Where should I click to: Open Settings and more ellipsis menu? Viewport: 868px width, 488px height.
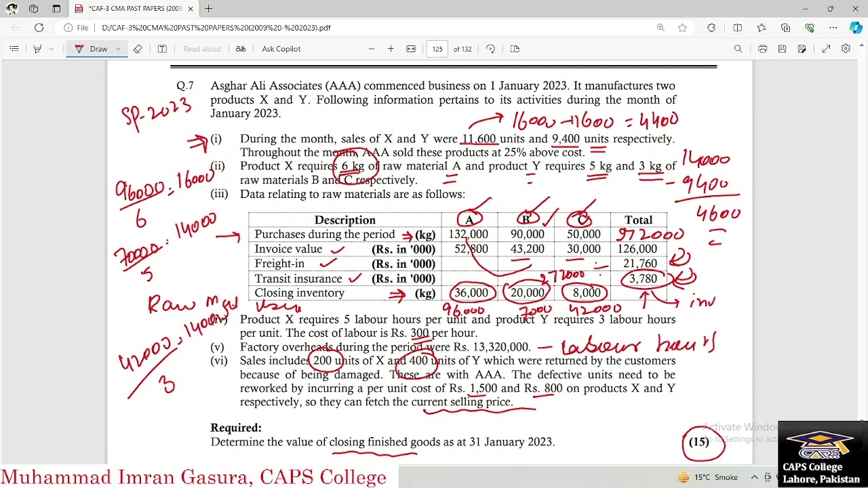[833, 28]
